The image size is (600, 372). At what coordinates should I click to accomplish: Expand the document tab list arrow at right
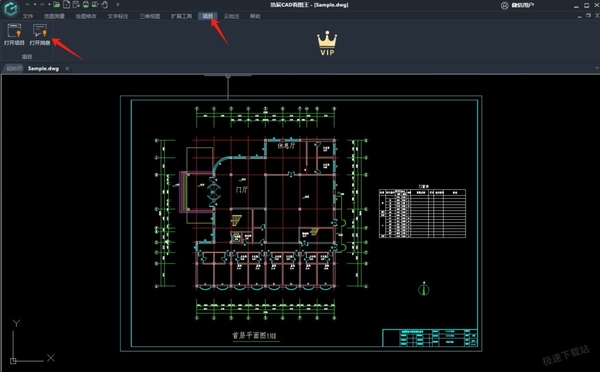[x=597, y=68]
